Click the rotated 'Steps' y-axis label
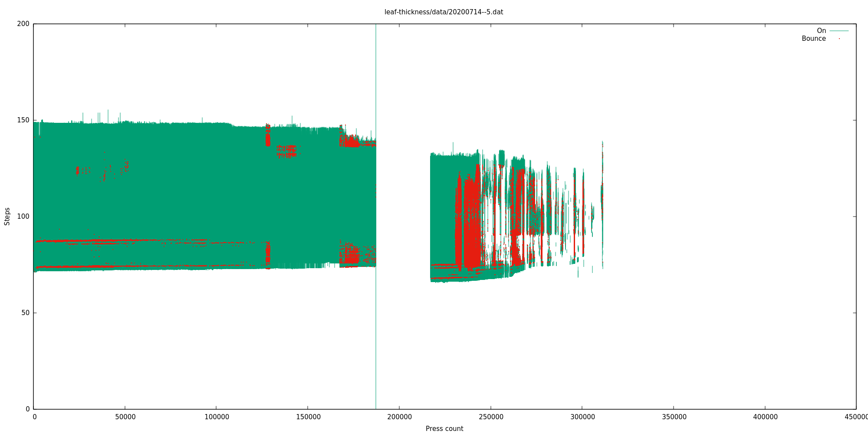The image size is (868, 434). (7, 216)
